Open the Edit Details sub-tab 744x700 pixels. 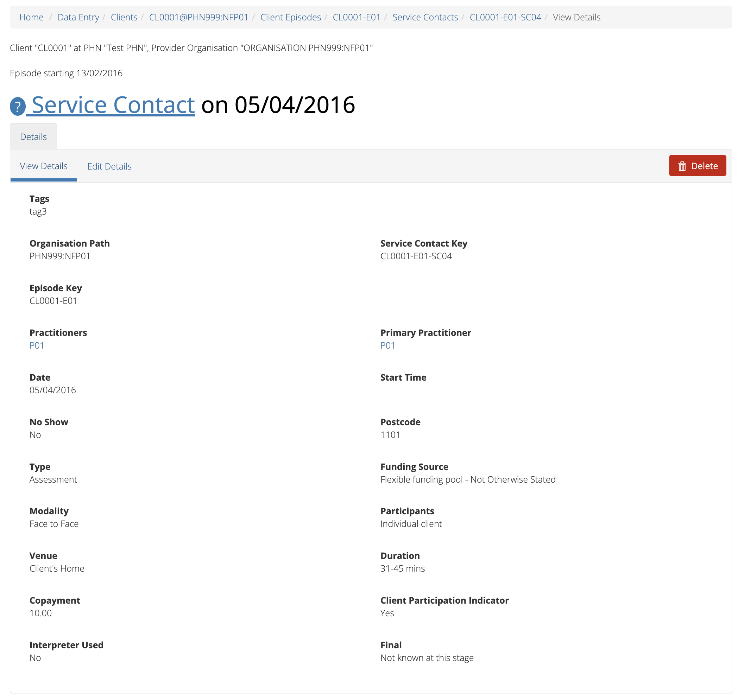109,166
